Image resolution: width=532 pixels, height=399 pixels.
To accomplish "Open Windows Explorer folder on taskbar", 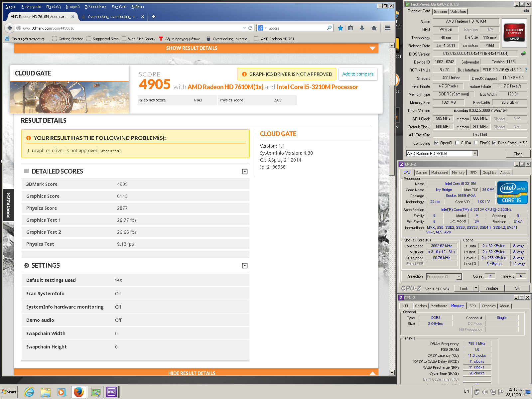I will [x=46, y=392].
